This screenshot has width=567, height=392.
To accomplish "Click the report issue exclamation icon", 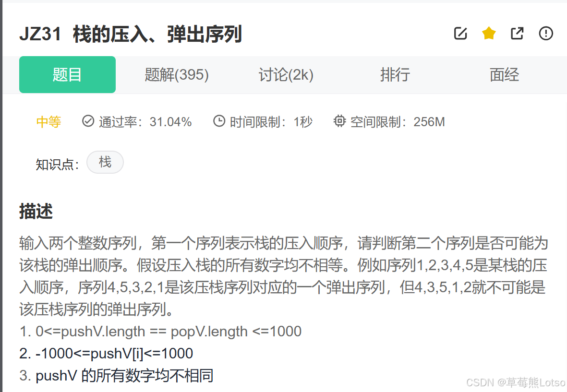I will click(546, 33).
